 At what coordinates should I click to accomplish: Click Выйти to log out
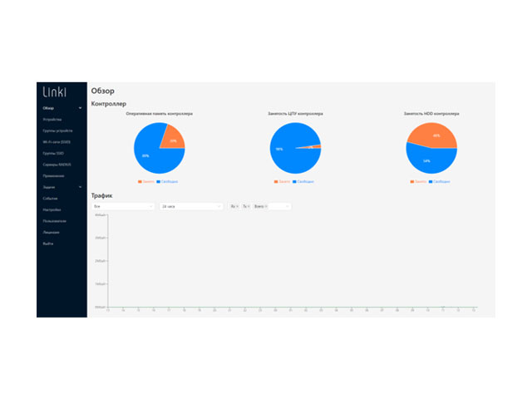tap(48, 243)
